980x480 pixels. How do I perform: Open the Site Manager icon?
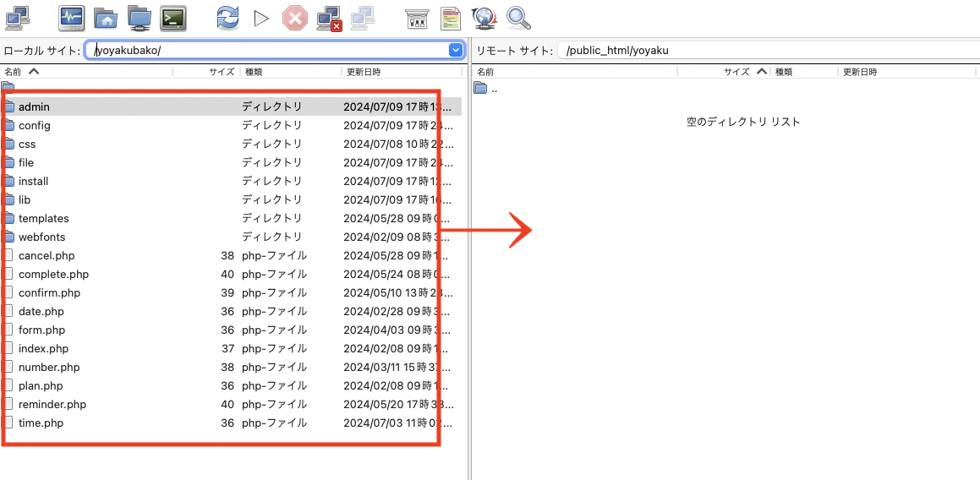[x=18, y=18]
